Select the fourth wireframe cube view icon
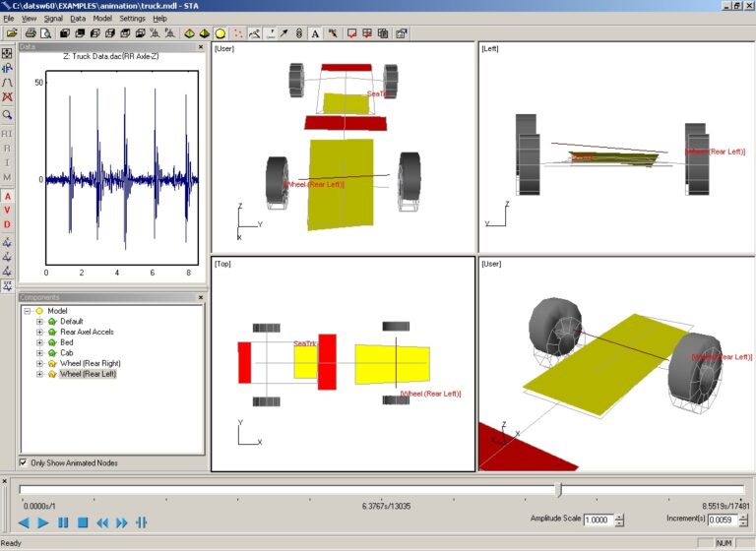This screenshot has width=756, height=551. [110, 33]
